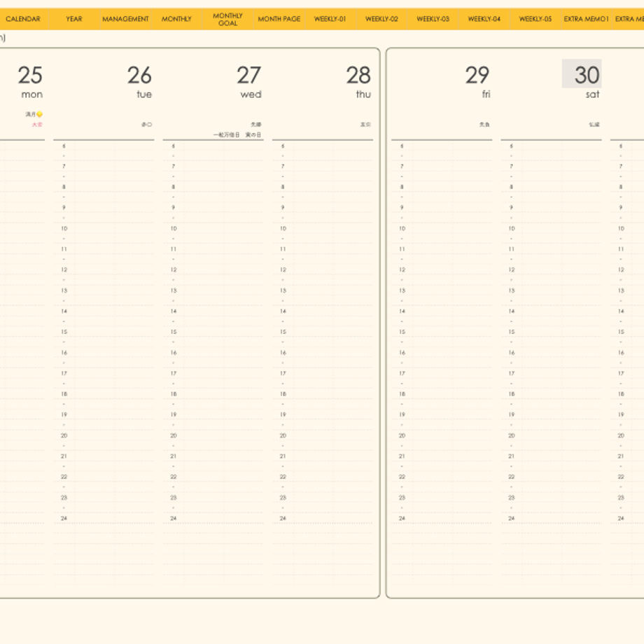Open the WEEKLY-01 tab
This screenshot has width=644, height=644.
330,19
